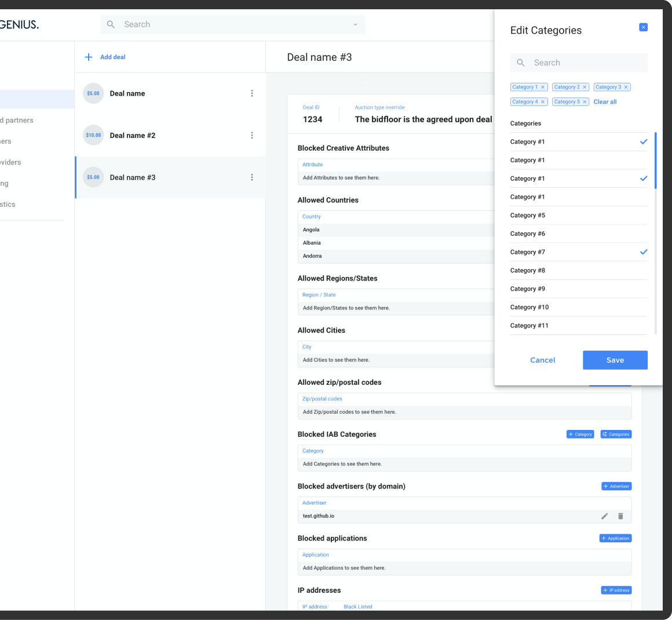This screenshot has height=620, width=672.
Task: Open the sidebar item ending in stics
Action: (8, 205)
